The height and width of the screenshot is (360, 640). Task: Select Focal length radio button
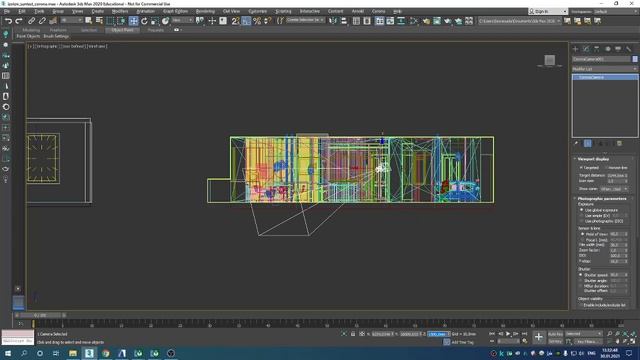(x=582, y=240)
